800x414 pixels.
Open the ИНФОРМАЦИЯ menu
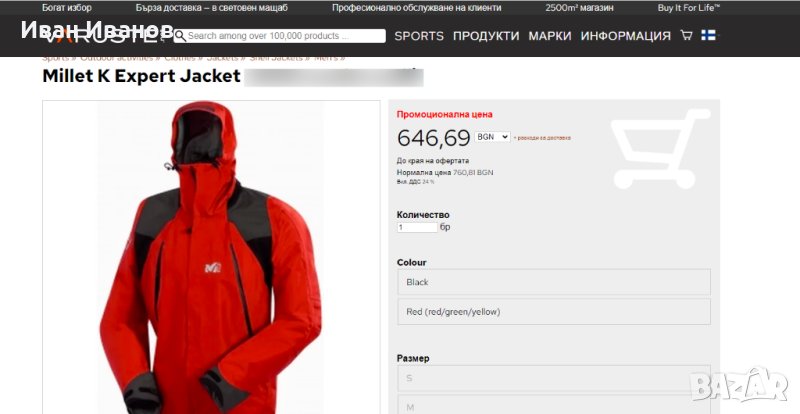click(x=626, y=36)
